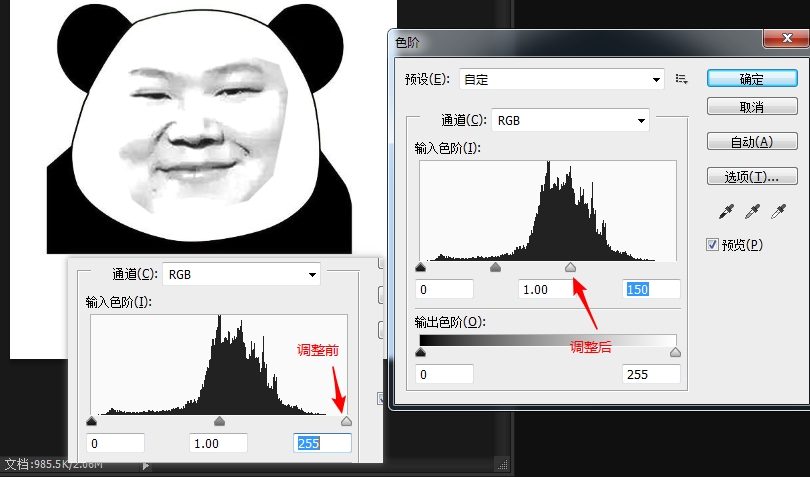This screenshot has height=477, width=810.
Task: Click the output highlight field showing 255
Action: coord(651,374)
